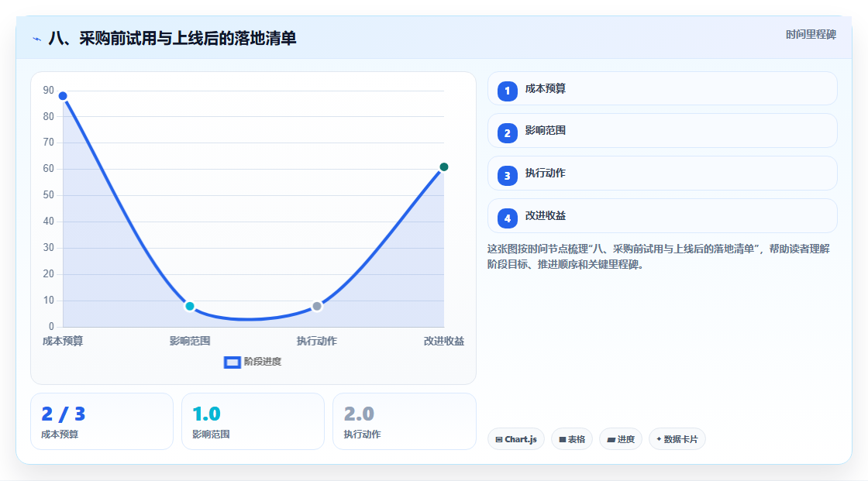The image size is (868, 481).
Task: Click the 数据卡片 tag
Action: click(x=677, y=439)
